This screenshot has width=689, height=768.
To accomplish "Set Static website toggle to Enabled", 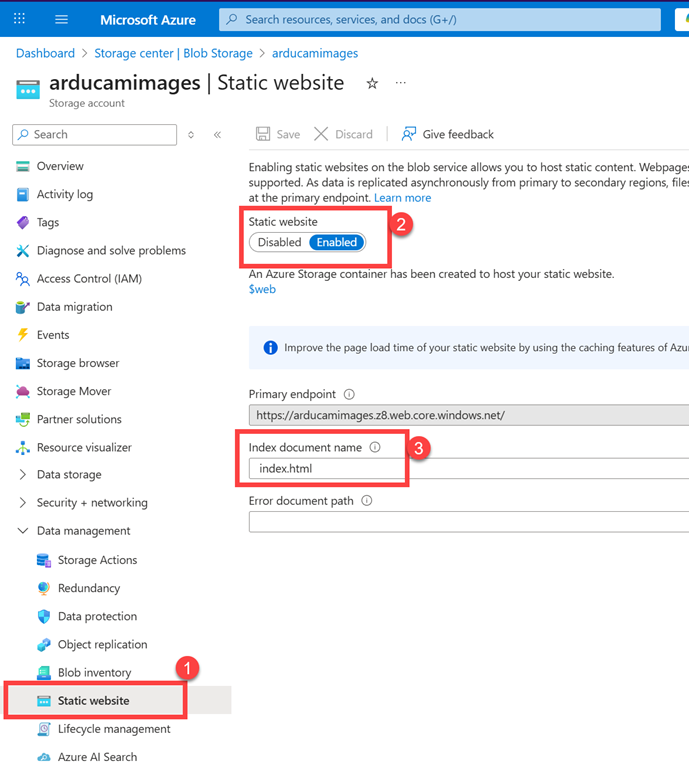I will click(337, 242).
